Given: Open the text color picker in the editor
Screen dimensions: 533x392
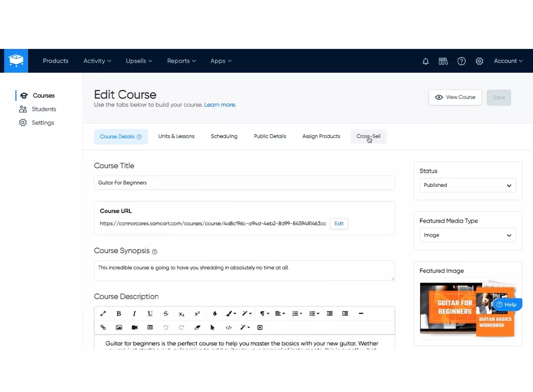Looking at the screenshot, I should coord(215,314).
